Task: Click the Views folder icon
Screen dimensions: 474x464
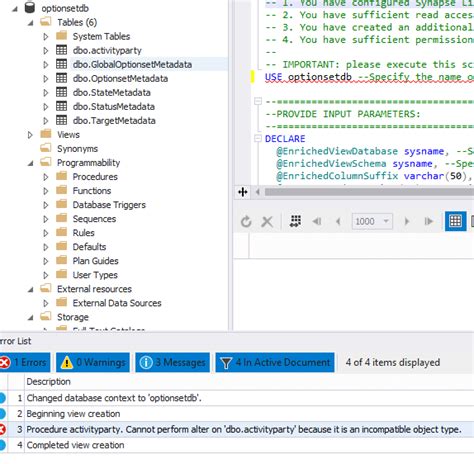Action: (x=46, y=134)
